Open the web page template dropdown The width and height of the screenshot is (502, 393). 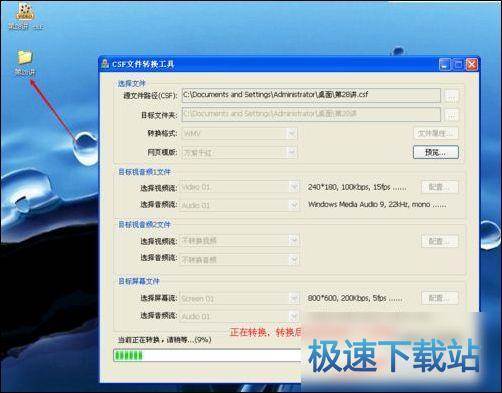point(240,153)
